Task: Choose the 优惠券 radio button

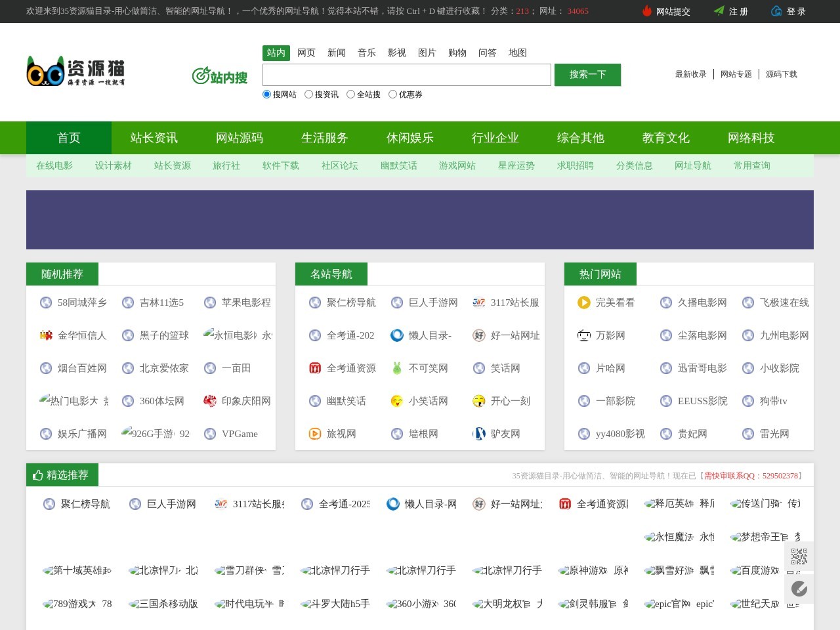Action: pos(392,94)
